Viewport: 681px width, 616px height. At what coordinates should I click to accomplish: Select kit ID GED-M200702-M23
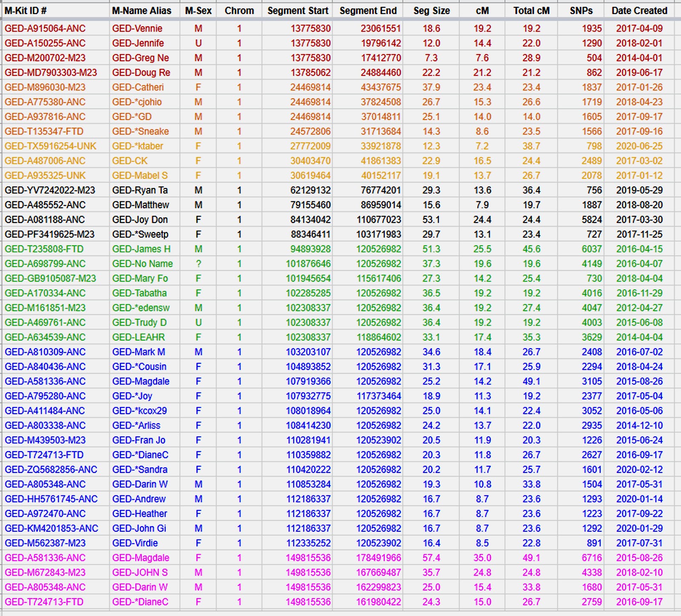click(45, 58)
